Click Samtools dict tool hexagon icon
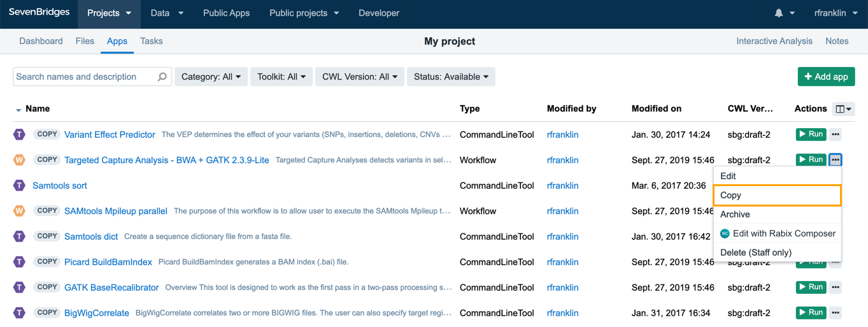Viewport: 868px width, 327px height. coord(19,236)
